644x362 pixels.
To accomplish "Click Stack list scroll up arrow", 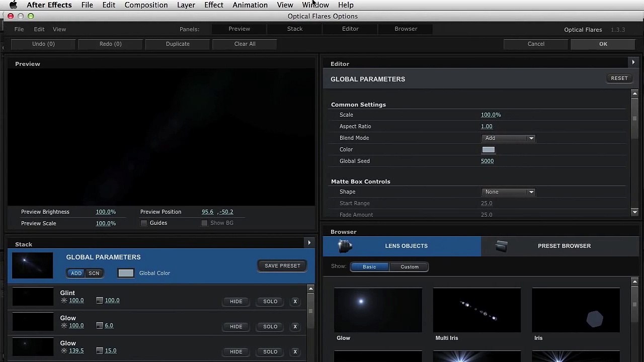I will 310,289.
